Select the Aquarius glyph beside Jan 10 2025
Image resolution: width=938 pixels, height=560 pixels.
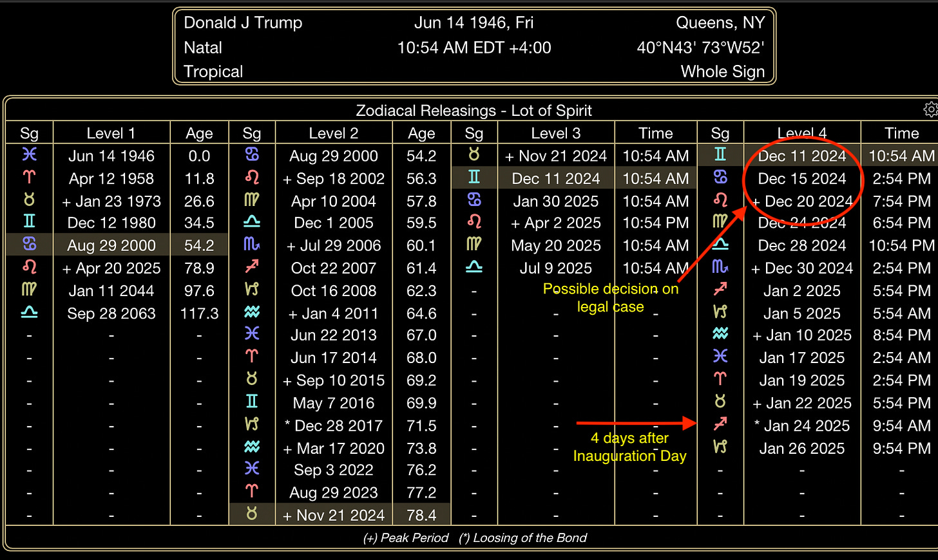pos(720,334)
